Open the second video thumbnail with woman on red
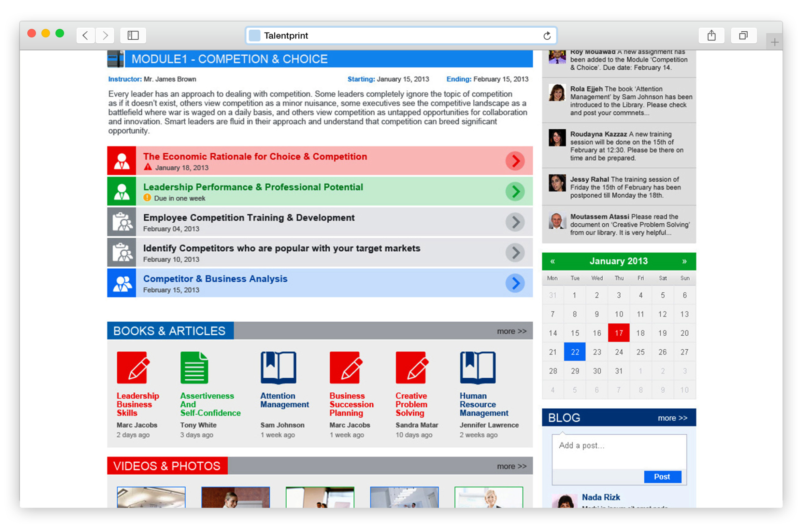The height and width of the screenshot is (532, 803). click(x=236, y=497)
